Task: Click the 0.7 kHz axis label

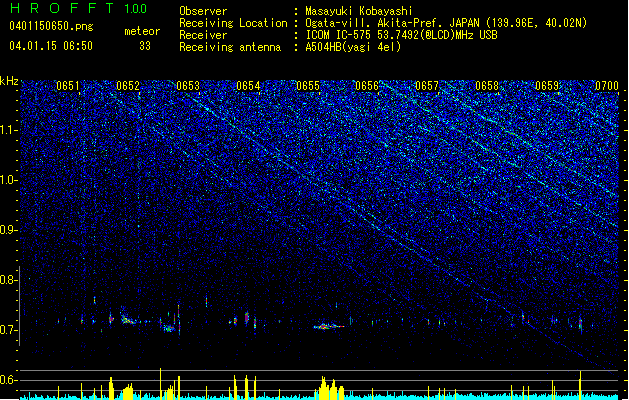Action: 8,330
